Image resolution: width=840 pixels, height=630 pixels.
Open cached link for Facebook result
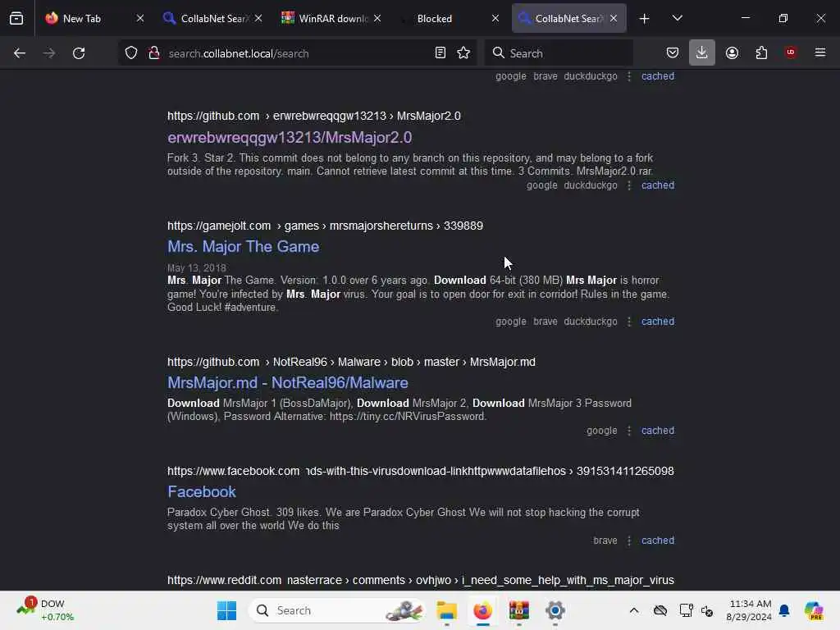coord(658,541)
